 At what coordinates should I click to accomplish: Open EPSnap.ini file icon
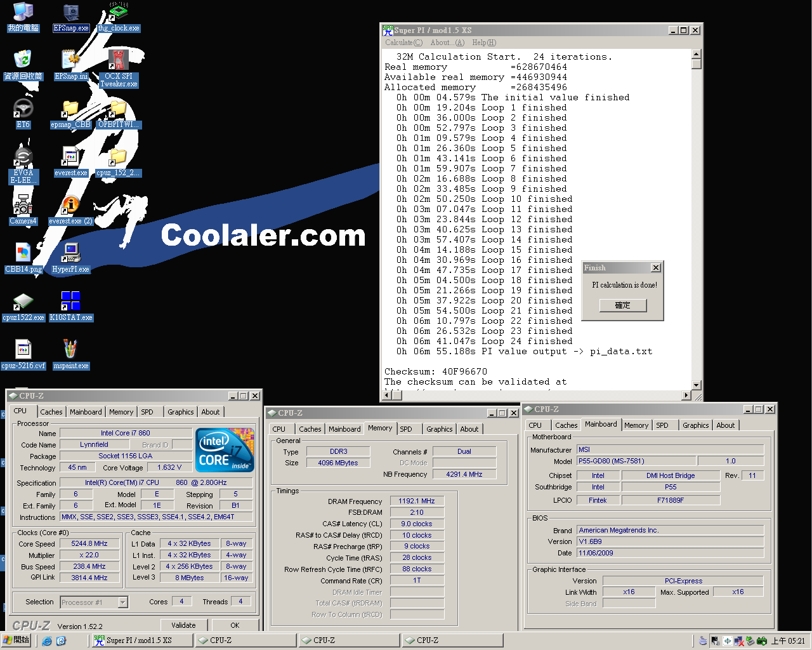click(x=71, y=65)
